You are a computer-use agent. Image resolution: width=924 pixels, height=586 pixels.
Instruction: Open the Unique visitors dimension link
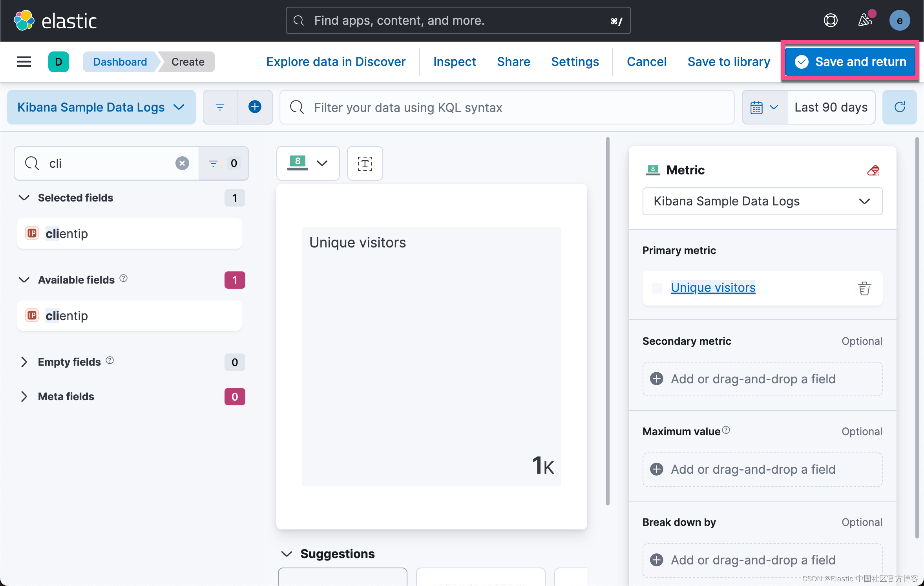coord(713,288)
